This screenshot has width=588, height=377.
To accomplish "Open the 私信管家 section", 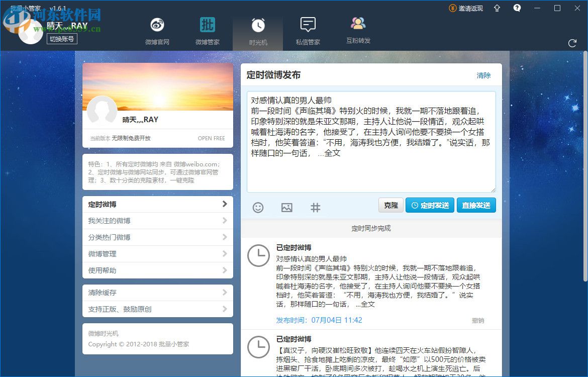I will (308, 30).
